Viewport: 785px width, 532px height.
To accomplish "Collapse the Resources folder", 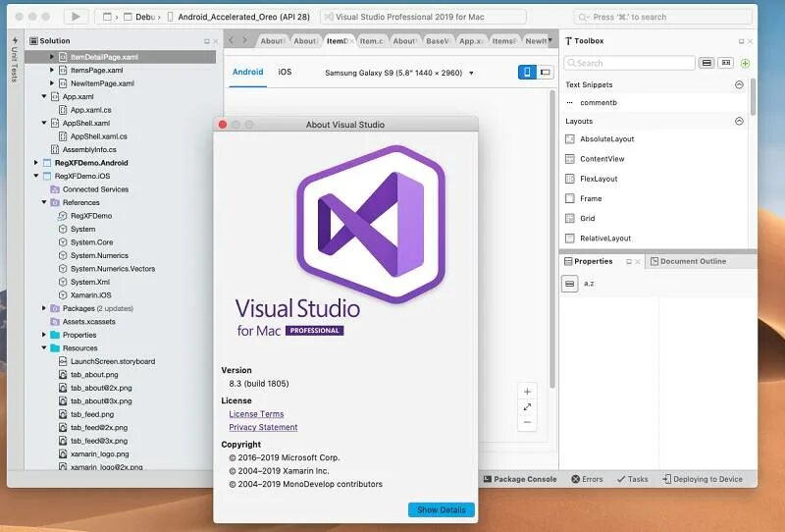I will click(x=44, y=347).
